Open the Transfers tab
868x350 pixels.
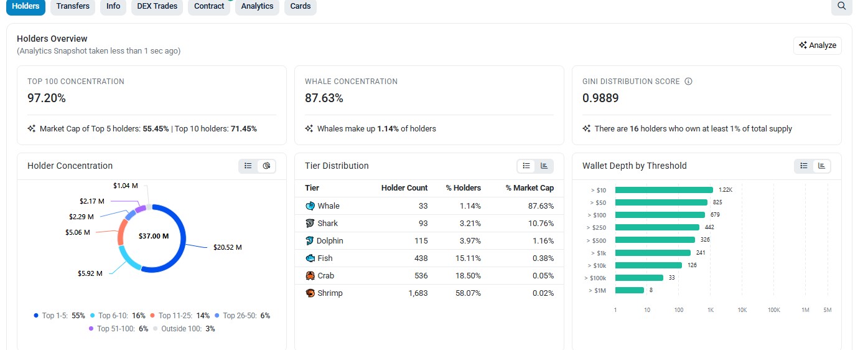click(73, 6)
